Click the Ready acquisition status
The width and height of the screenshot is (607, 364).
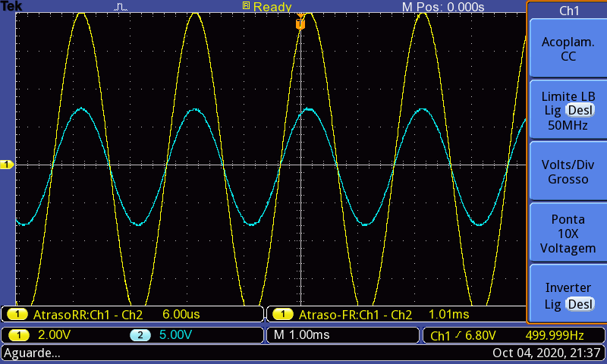tap(272, 7)
